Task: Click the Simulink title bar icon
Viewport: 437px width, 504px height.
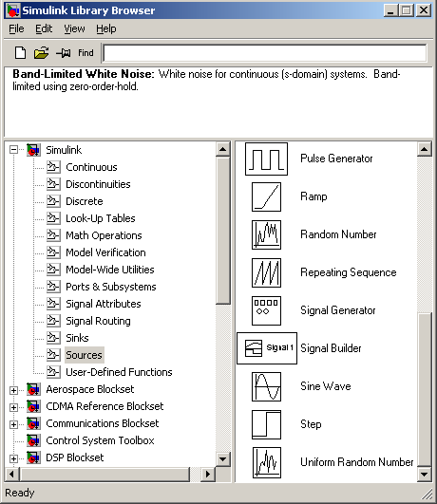Action: click(13, 10)
